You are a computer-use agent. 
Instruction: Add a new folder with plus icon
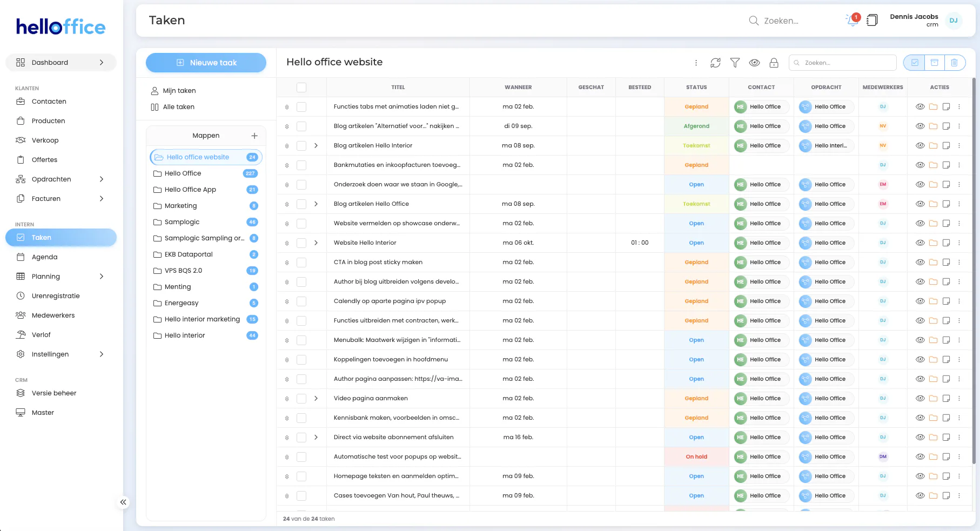(254, 136)
